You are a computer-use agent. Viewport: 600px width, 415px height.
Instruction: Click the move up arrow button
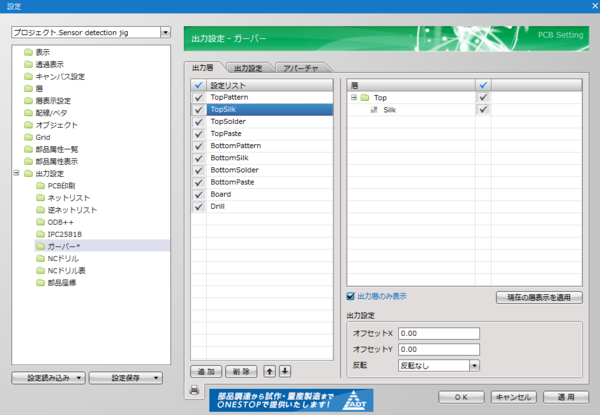(x=269, y=370)
